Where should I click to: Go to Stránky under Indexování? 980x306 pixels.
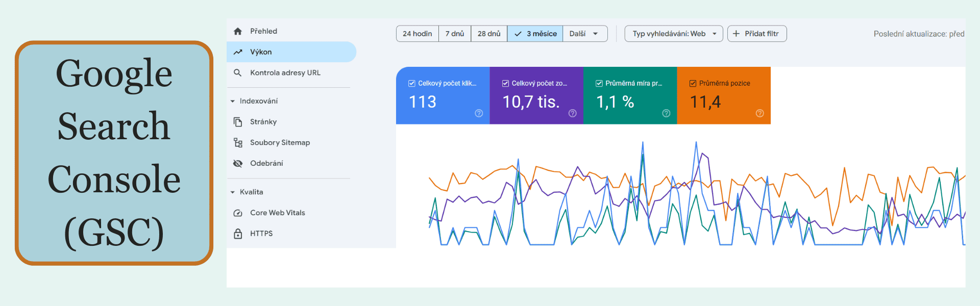click(x=291, y=122)
